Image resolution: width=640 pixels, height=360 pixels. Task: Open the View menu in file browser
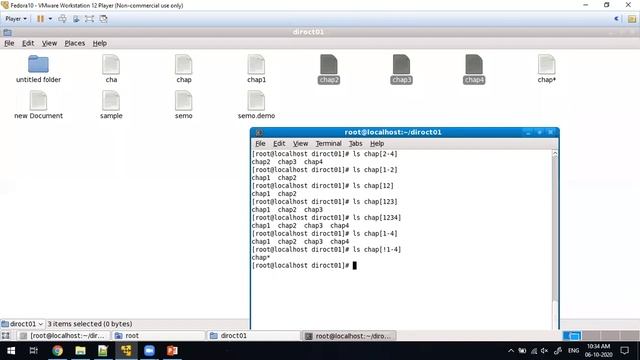pyautogui.click(x=49, y=43)
